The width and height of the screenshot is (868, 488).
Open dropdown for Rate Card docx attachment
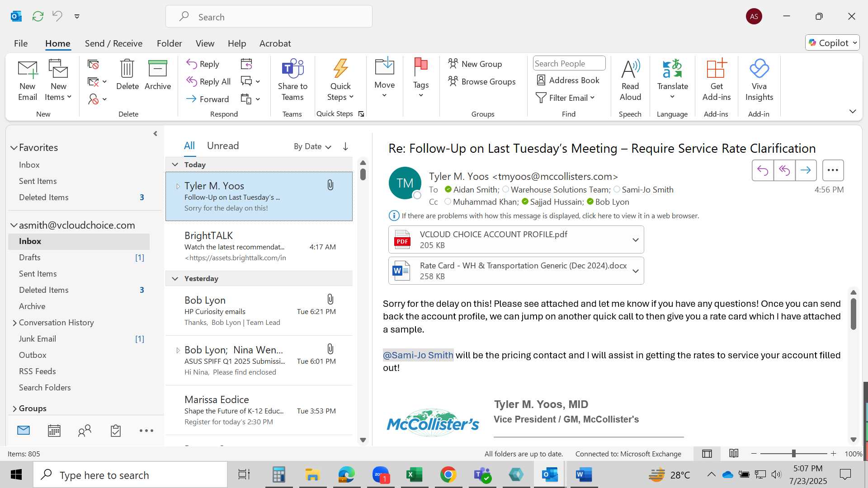click(x=635, y=271)
